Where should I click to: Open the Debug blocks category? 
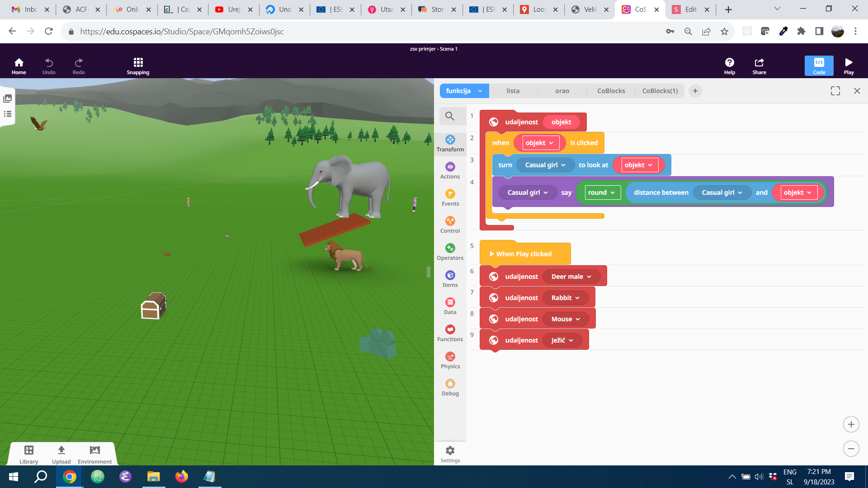tap(450, 387)
